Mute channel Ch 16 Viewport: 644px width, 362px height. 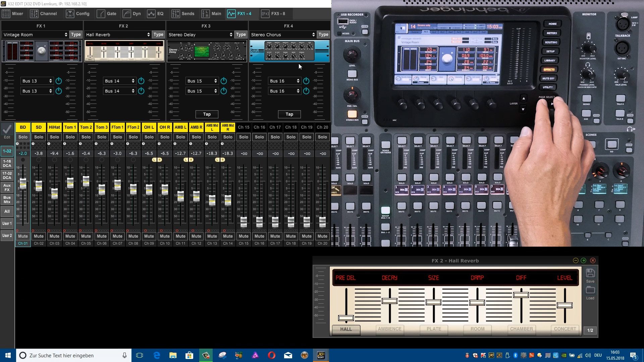coord(259,236)
